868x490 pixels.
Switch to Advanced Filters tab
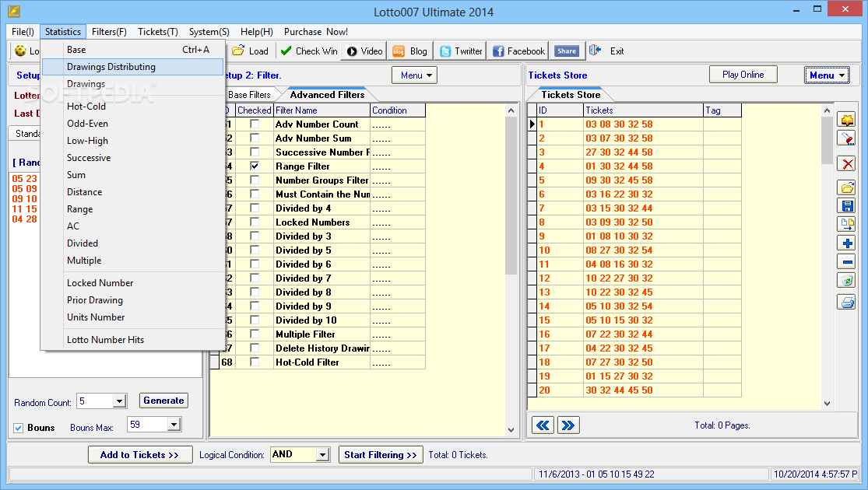click(327, 95)
